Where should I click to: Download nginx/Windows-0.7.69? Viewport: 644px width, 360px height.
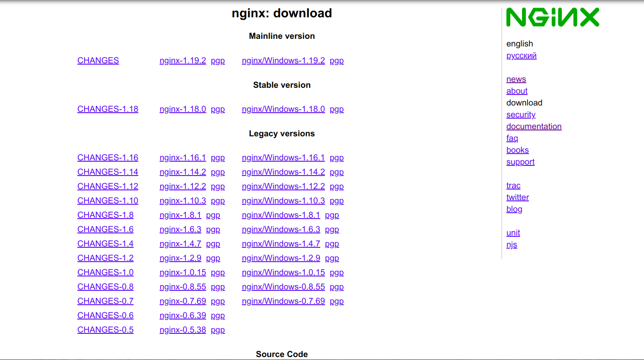[283, 301]
